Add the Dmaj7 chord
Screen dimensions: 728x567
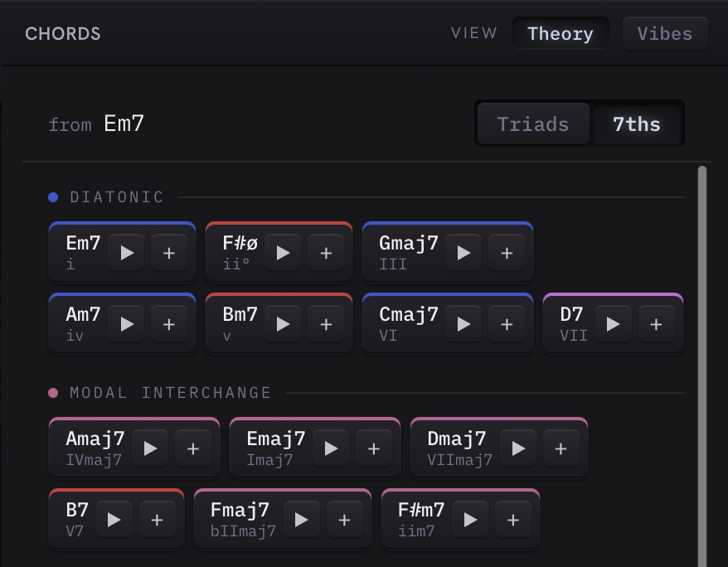tap(561, 448)
